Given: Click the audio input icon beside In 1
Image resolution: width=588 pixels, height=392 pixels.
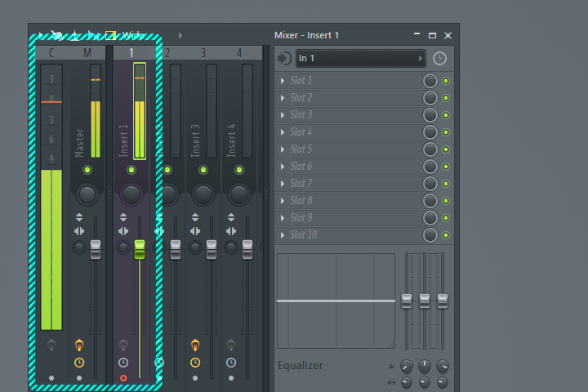Looking at the screenshot, I should [x=285, y=59].
